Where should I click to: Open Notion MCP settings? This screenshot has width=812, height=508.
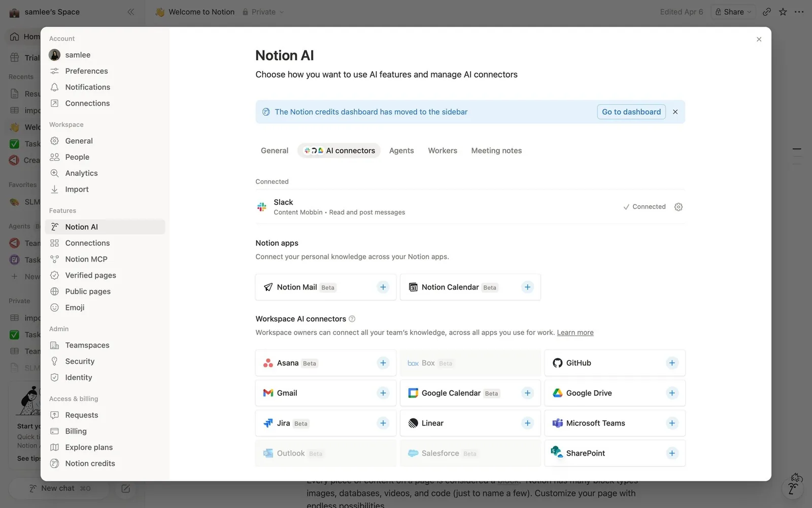click(105, 259)
